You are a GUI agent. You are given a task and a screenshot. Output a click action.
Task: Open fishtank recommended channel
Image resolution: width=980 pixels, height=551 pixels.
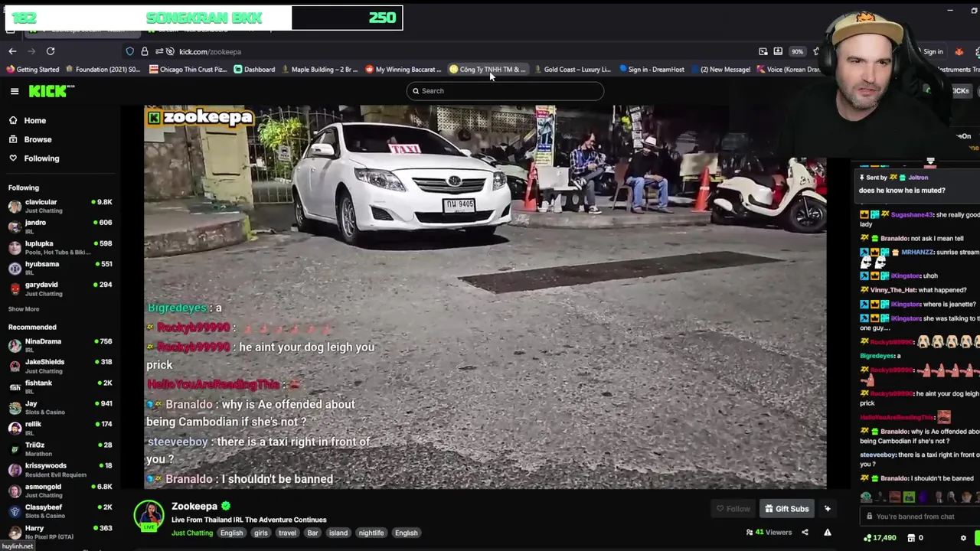(x=60, y=386)
